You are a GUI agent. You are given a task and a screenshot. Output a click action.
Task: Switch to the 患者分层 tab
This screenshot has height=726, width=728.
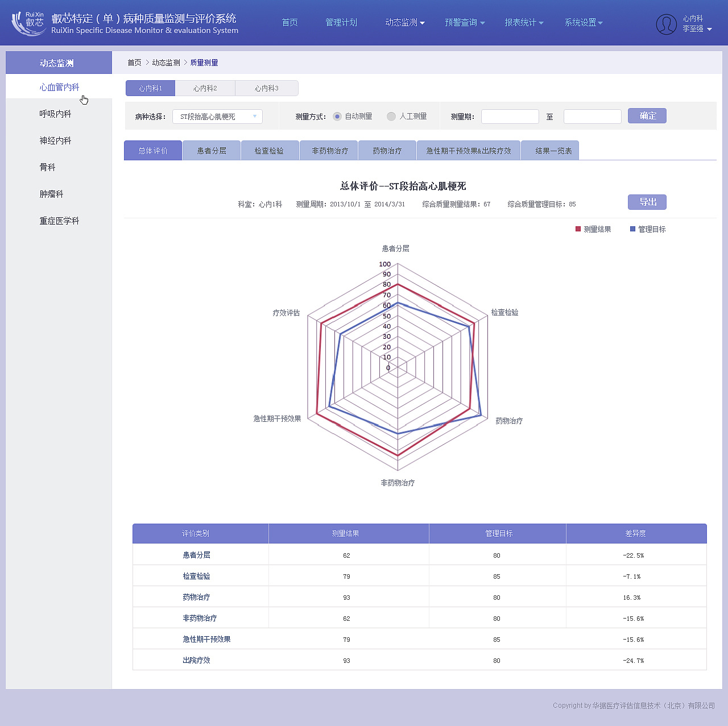coord(211,150)
